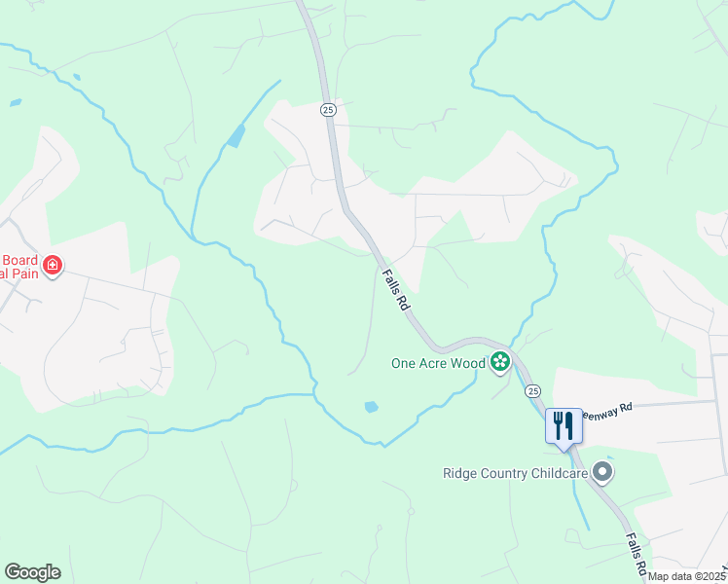Click the Falls Rd label at map center
The height and width of the screenshot is (584, 728).
[396, 290]
